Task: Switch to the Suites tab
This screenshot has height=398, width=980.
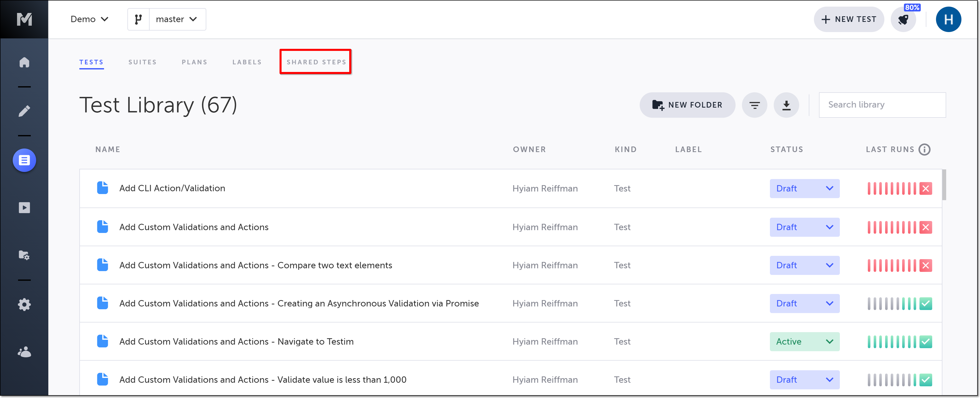Action: (142, 62)
